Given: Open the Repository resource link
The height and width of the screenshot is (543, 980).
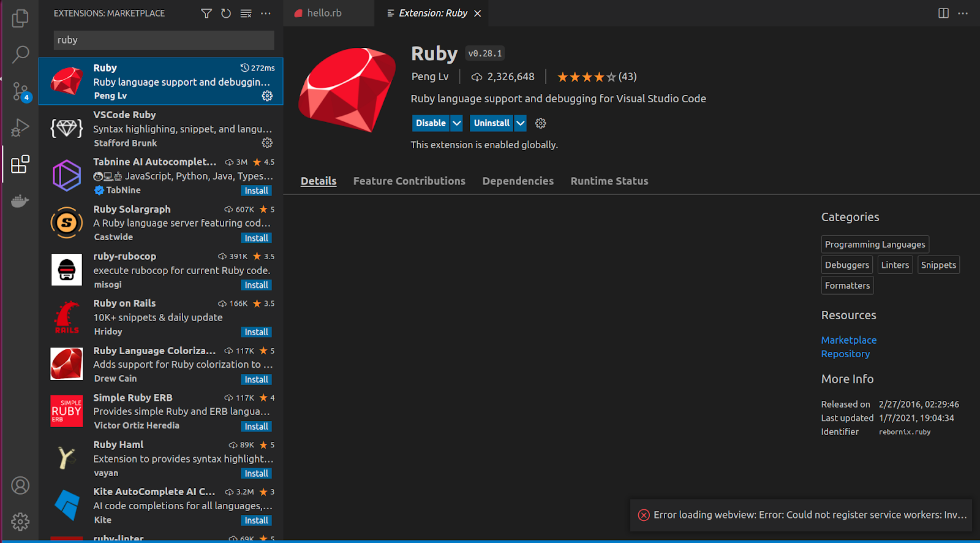Looking at the screenshot, I should [845, 354].
